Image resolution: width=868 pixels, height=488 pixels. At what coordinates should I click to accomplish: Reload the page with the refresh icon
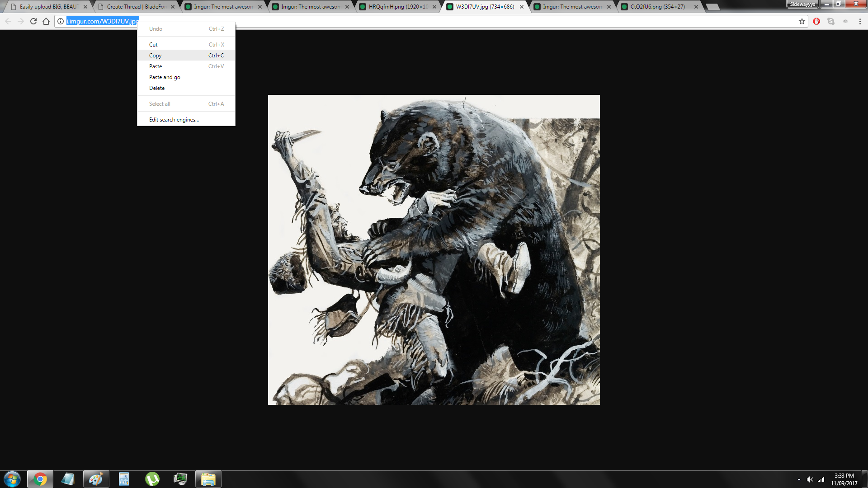click(x=33, y=21)
